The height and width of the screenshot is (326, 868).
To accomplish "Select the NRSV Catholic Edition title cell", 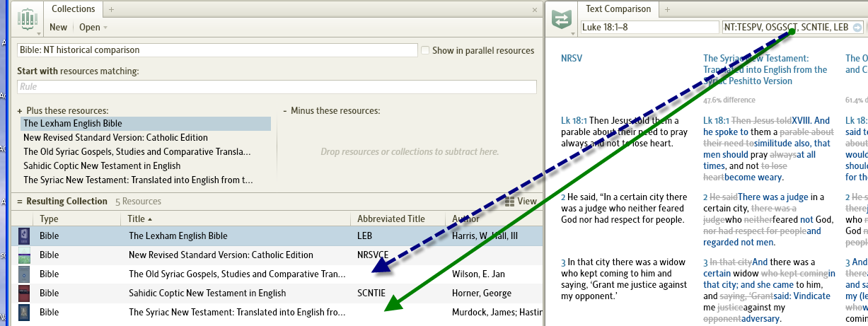I will 221,255.
